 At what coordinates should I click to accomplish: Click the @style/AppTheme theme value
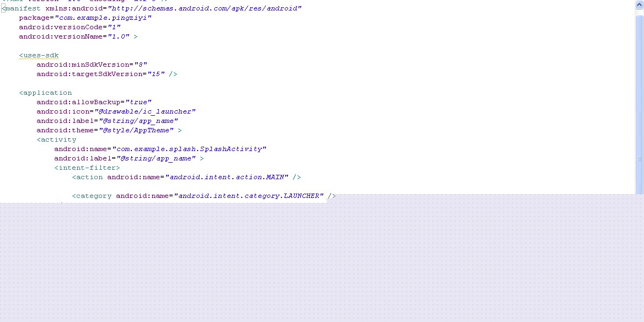click(x=145, y=130)
